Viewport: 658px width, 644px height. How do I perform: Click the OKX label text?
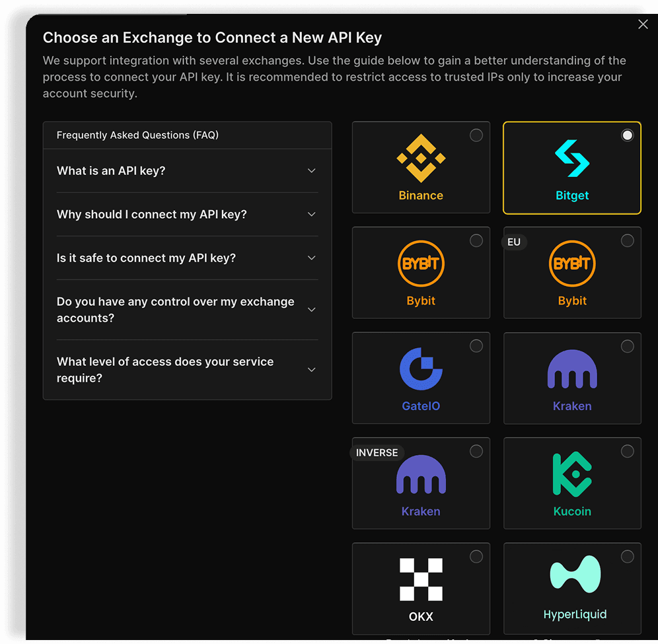tap(421, 617)
